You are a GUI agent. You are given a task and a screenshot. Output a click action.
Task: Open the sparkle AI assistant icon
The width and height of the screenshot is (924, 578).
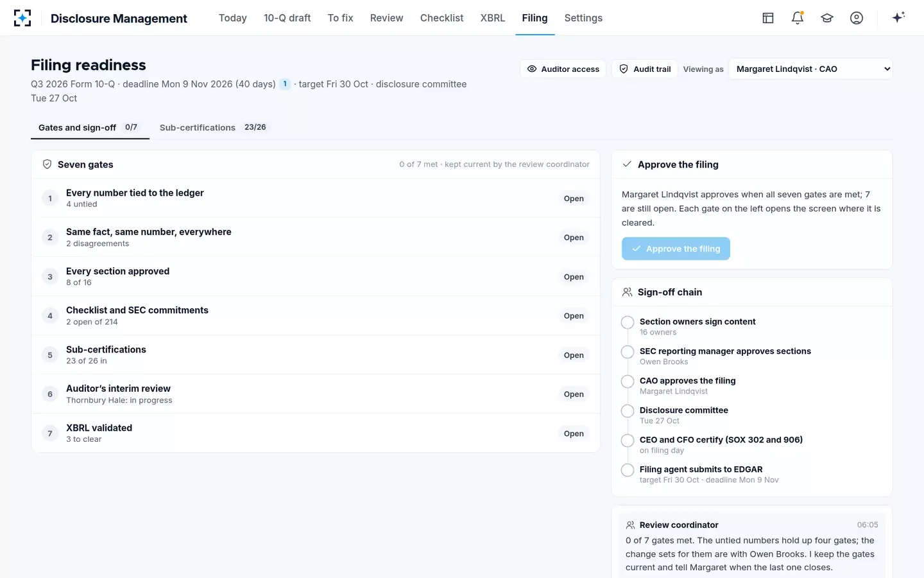pos(898,17)
